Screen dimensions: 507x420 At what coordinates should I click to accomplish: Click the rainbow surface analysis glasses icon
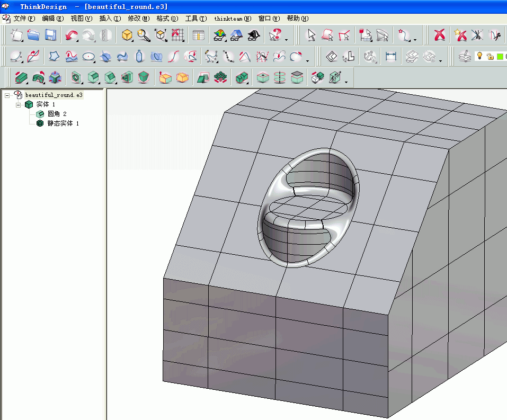[x=220, y=35]
